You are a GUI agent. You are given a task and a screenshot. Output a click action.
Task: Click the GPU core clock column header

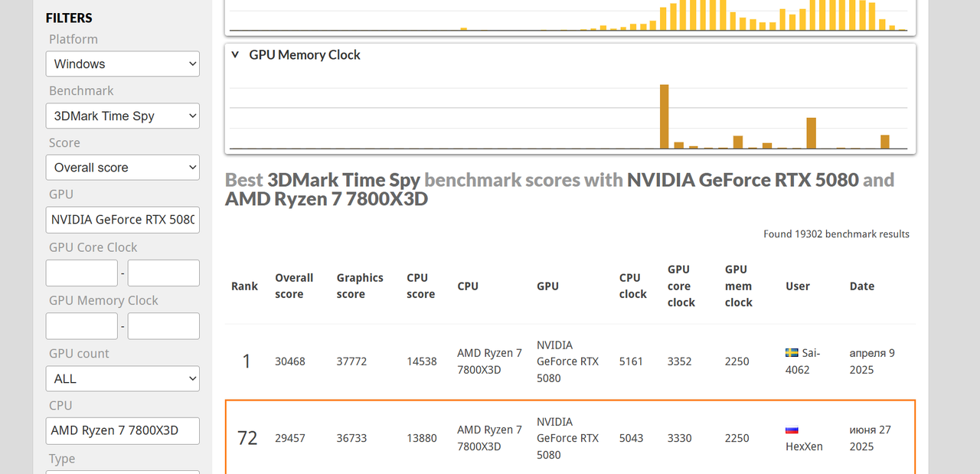coord(681,286)
